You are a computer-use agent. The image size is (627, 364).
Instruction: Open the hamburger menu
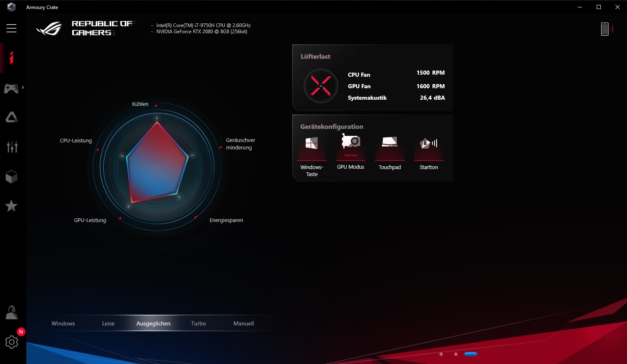[x=11, y=28]
